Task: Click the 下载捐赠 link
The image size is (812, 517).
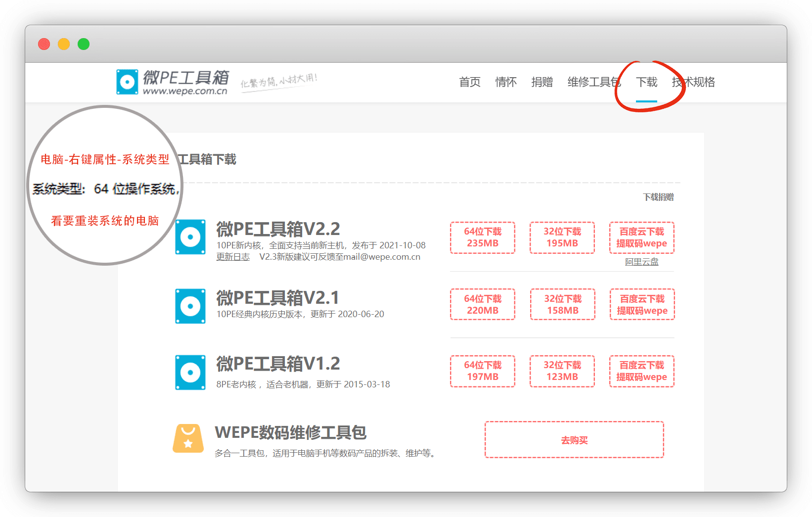Action: coord(658,197)
